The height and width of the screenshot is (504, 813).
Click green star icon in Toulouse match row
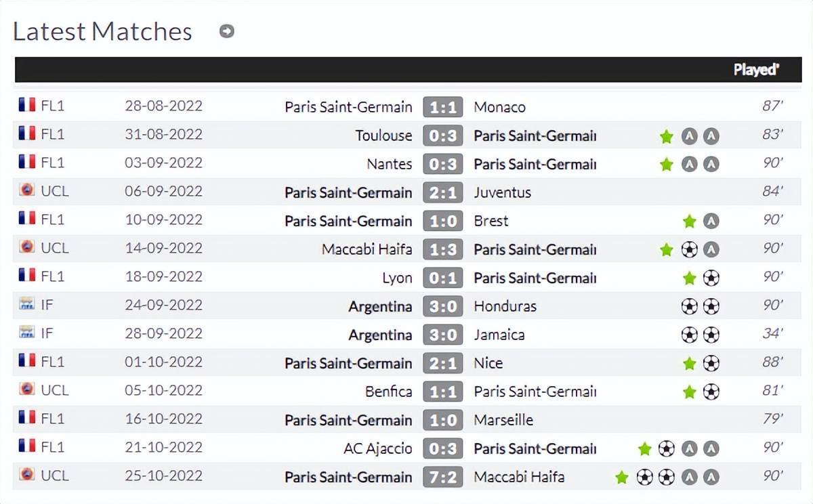pyautogui.click(x=667, y=137)
